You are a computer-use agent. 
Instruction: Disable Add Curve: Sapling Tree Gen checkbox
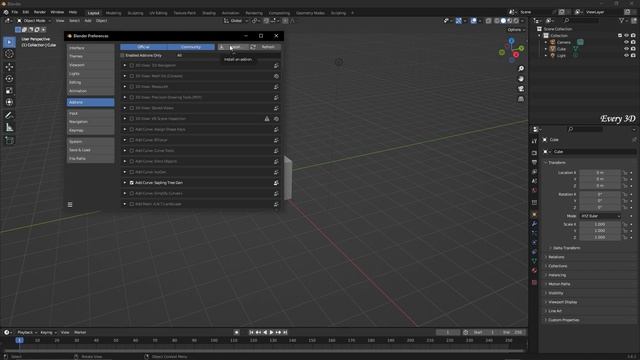(132, 183)
